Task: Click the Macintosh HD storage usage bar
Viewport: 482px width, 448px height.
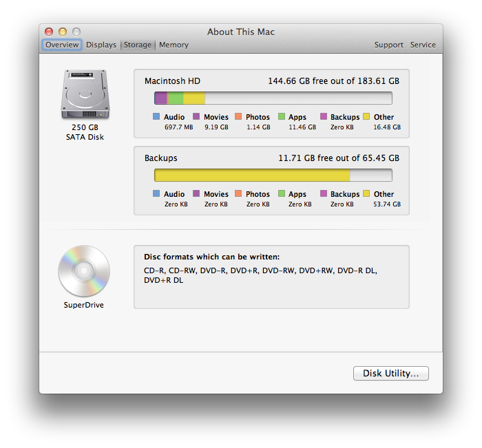Action: tap(273, 98)
